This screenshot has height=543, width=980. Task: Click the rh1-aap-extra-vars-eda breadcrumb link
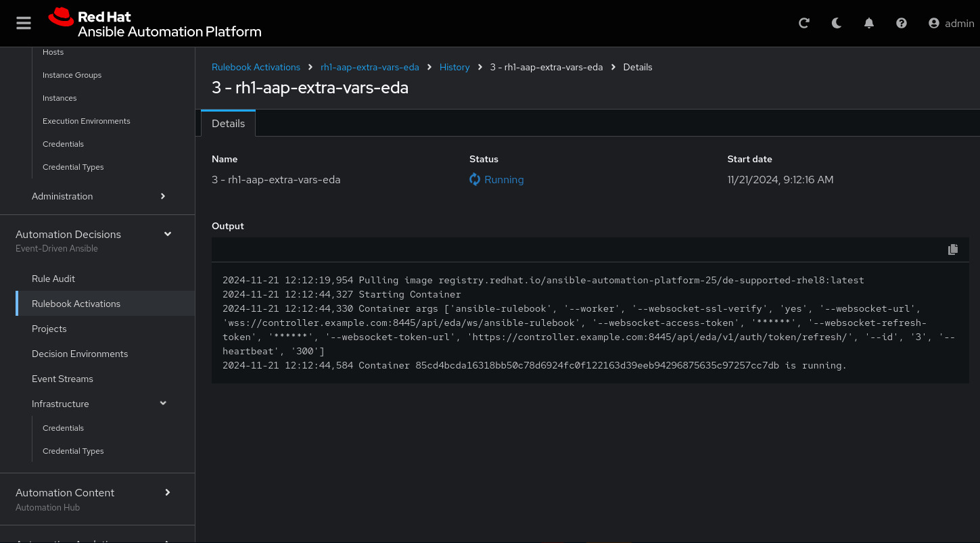[x=370, y=67]
